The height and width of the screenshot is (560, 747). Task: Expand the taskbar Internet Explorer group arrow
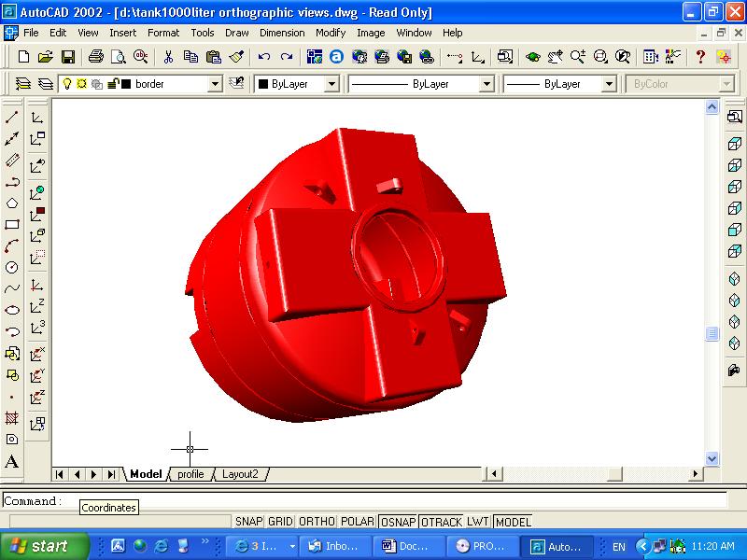[292, 547]
